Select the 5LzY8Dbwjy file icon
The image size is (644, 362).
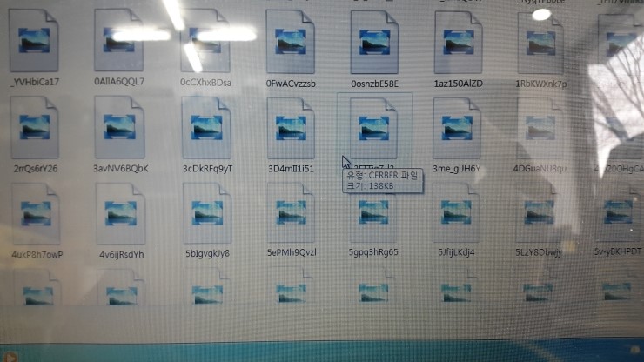click(539, 213)
